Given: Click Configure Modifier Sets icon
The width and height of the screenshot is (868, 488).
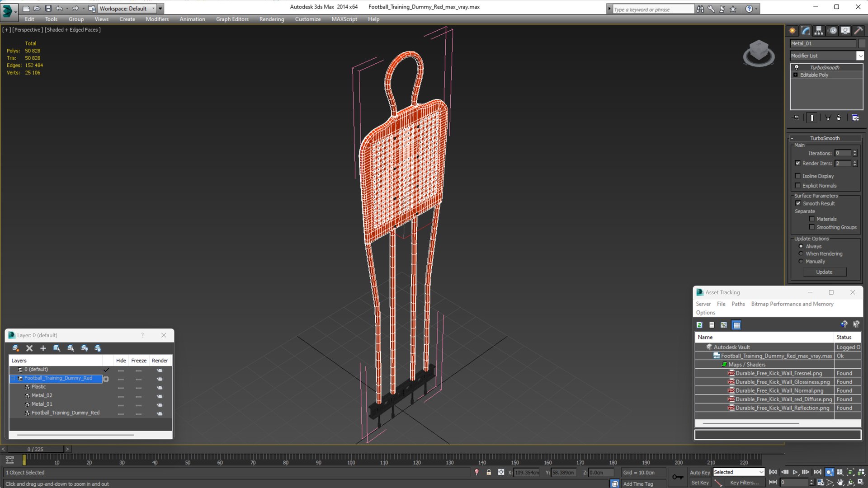Looking at the screenshot, I should [855, 117].
